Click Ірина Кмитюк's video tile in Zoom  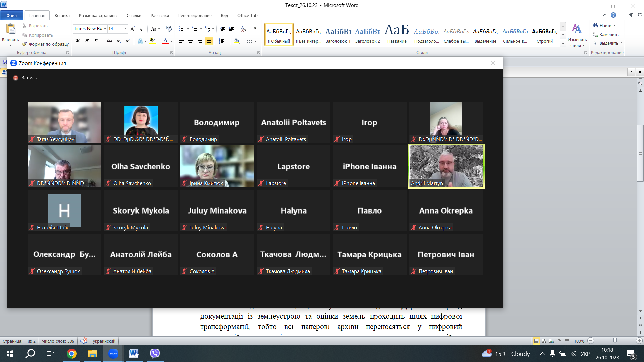217,166
